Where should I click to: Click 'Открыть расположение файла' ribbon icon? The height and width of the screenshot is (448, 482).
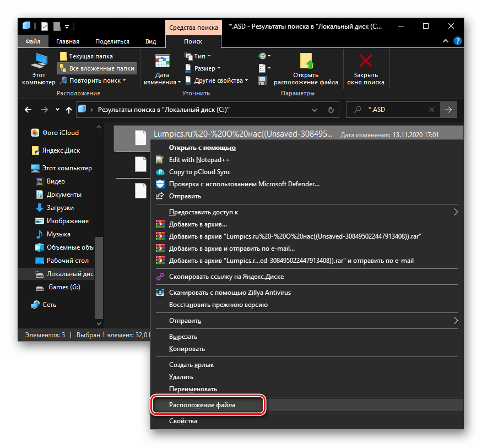(306, 62)
